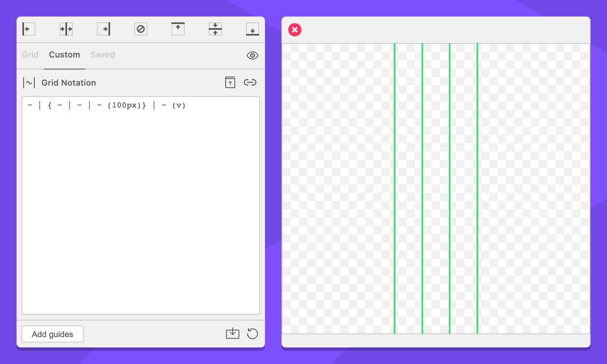The width and height of the screenshot is (607, 364).
Task: Open the Saved tab
Action: click(103, 55)
